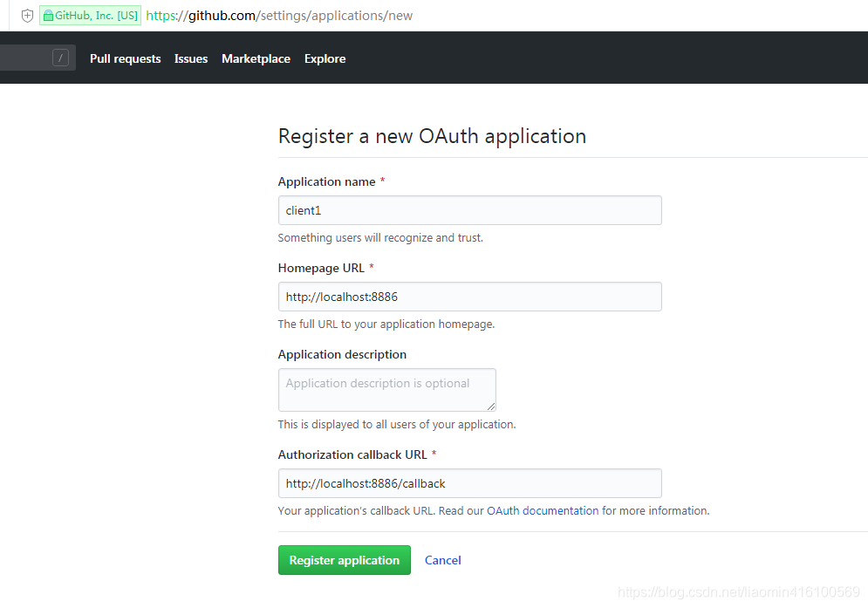Grab the textarea resize handle corner
Image resolution: width=868 pixels, height=608 pixels.
tap(491, 406)
